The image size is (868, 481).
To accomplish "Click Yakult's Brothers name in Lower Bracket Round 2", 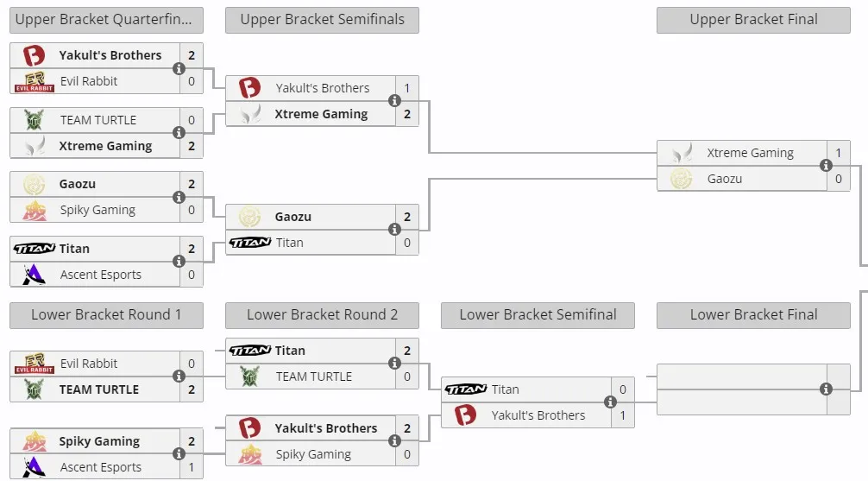I will click(x=326, y=428).
